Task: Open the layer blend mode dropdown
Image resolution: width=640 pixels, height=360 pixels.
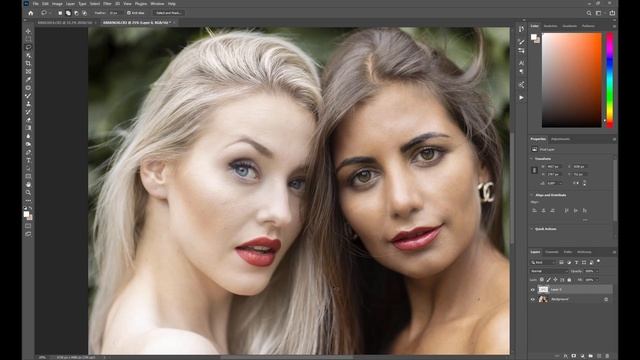Action: (549, 271)
